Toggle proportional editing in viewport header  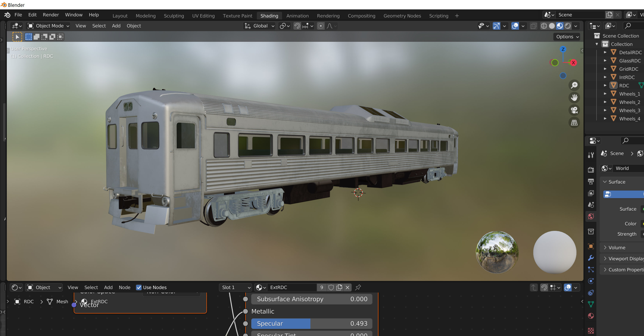[x=321, y=26]
